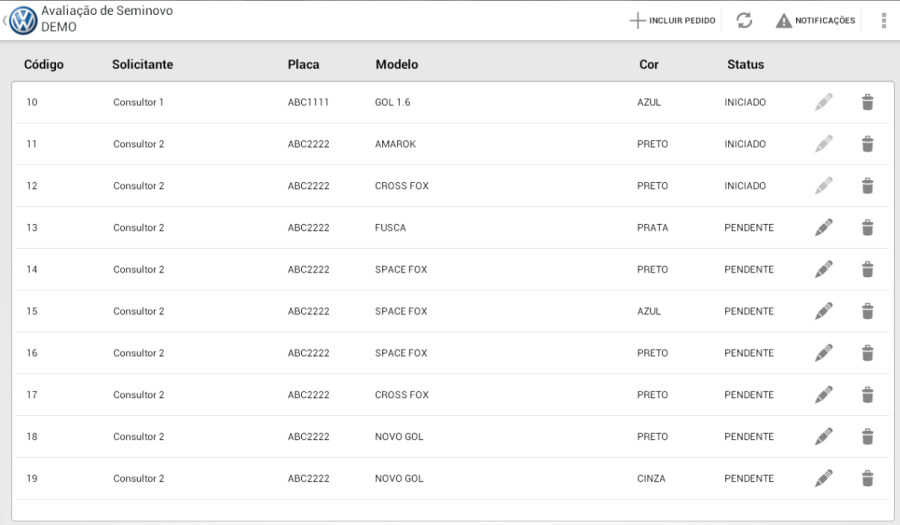The width and height of the screenshot is (900, 525).
Task: Delete order 19 Novo Gol cinza
Action: [867, 479]
